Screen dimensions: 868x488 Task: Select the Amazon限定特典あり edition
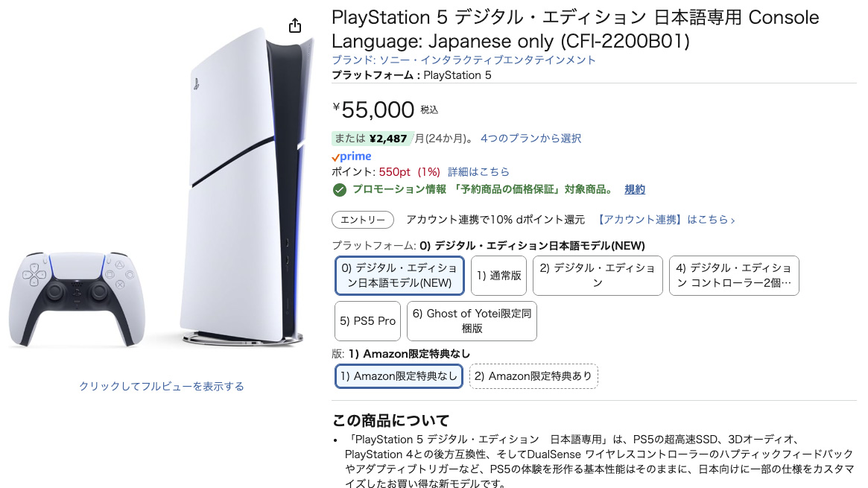(x=533, y=376)
